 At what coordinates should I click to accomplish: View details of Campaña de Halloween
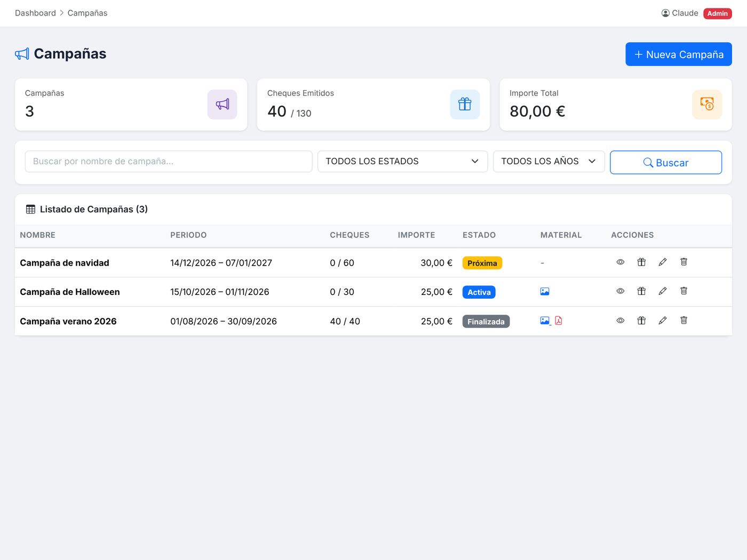(620, 291)
